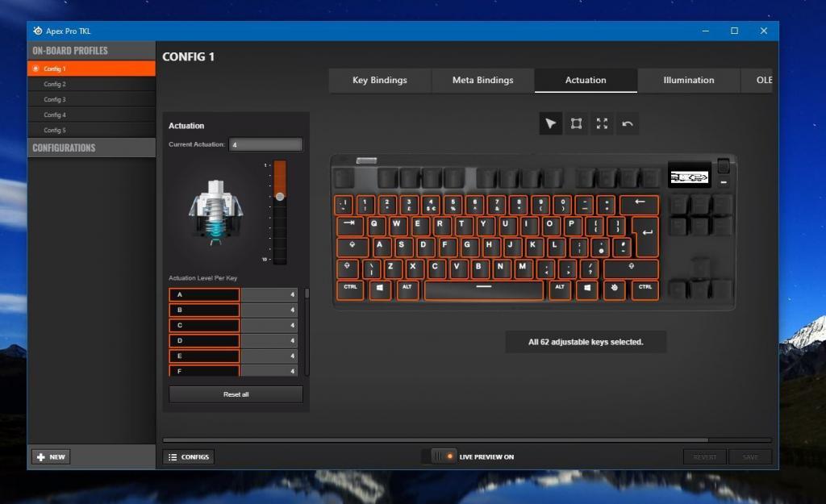Screen dimensions: 826x504
Task: Select the spacebar on the keyboard image
Action: (x=483, y=289)
